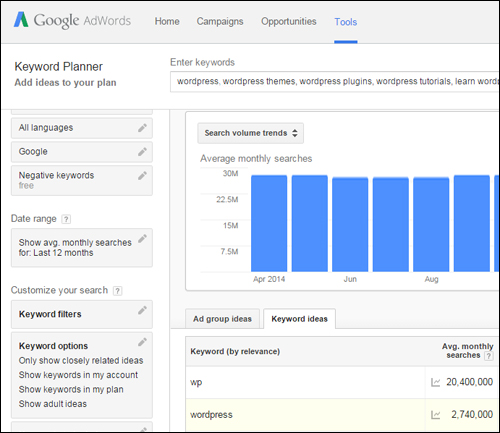
Task: Select the Keyword ideas tab
Action: [299, 319]
